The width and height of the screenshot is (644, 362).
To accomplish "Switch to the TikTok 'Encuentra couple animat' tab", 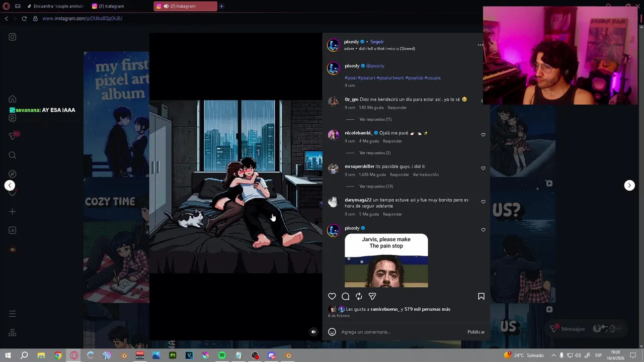I will tap(55, 6).
